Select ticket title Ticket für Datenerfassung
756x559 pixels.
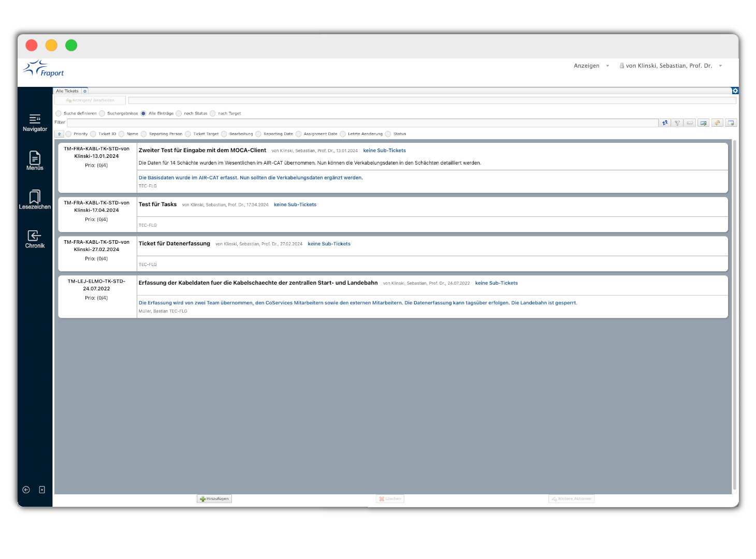coord(175,244)
